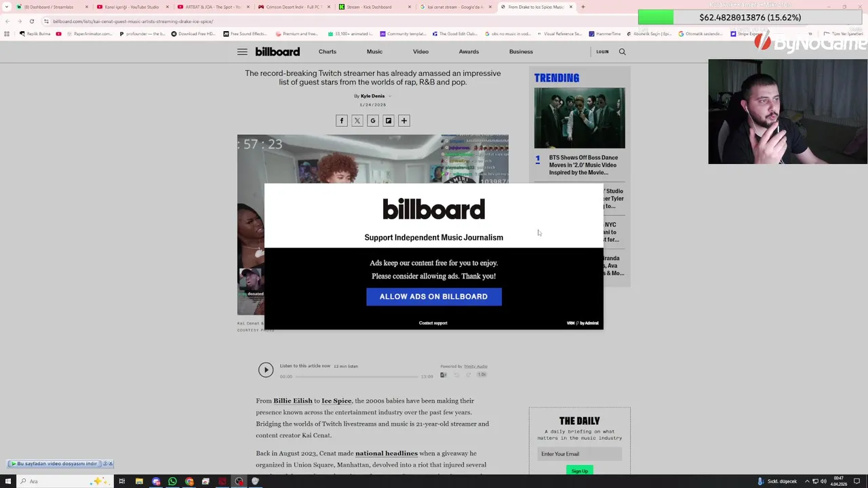This screenshot has height=488, width=868.
Task: Go back in browser history
Action: pyautogui.click(x=7, y=21)
